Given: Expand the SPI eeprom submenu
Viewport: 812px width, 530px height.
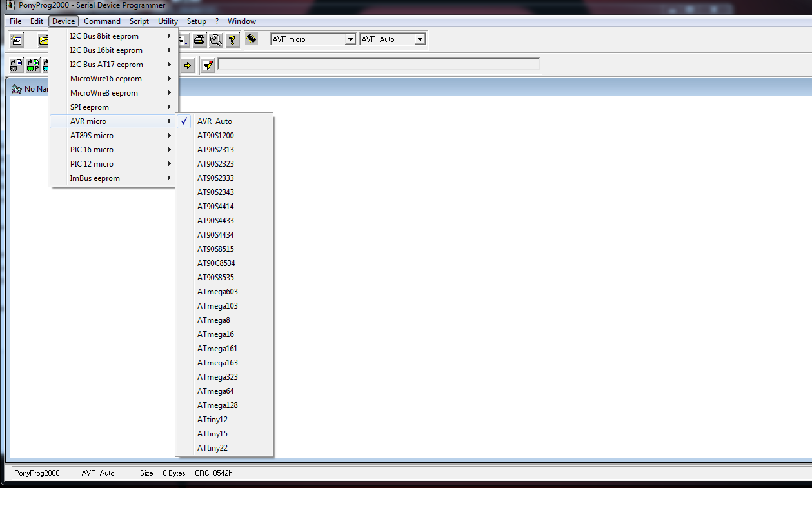Looking at the screenshot, I should pyautogui.click(x=113, y=107).
